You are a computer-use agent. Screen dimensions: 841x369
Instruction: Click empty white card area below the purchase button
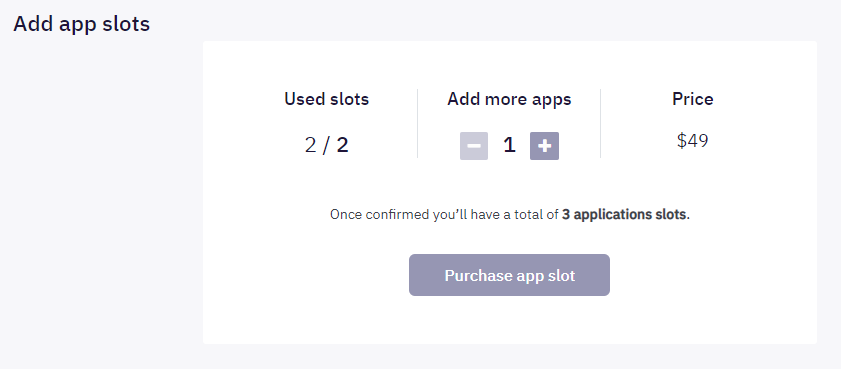tap(509, 320)
